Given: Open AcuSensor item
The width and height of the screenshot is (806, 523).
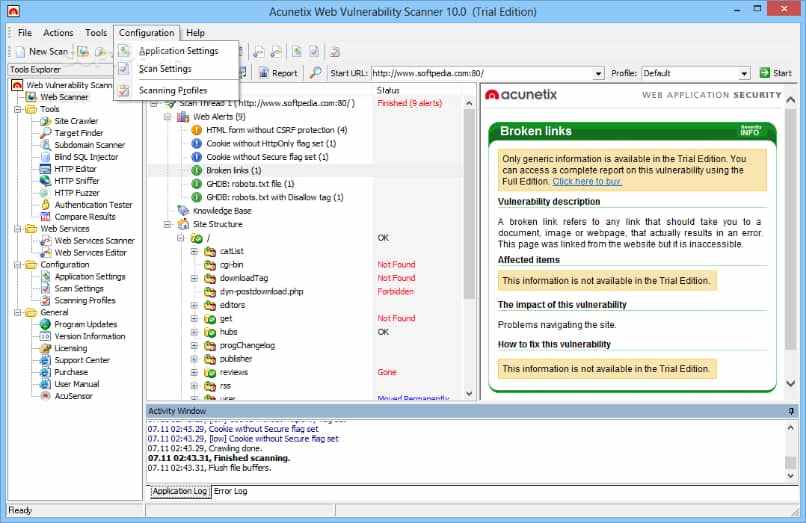Looking at the screenshot, I should [x=73, y=396].
